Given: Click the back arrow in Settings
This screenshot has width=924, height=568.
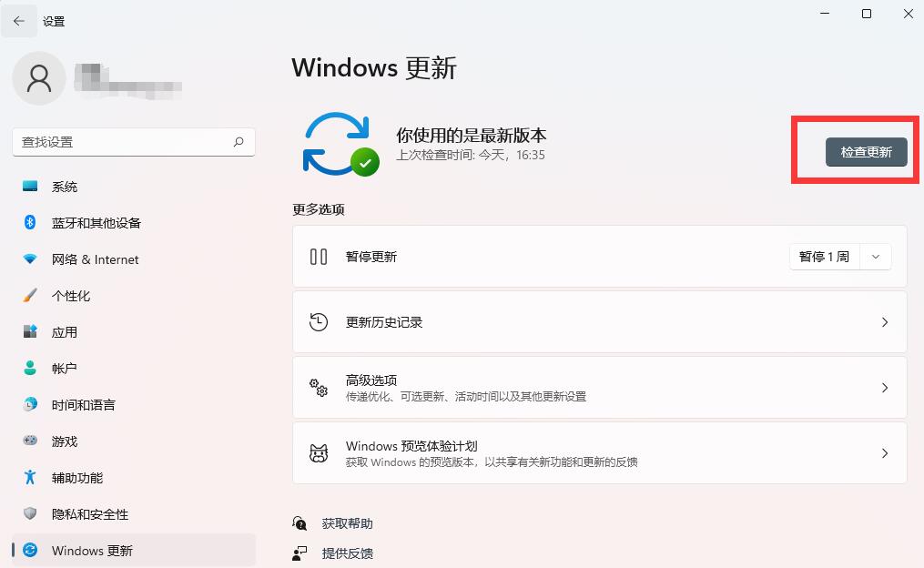Looking at the screenshot, I should coord(19,21).
